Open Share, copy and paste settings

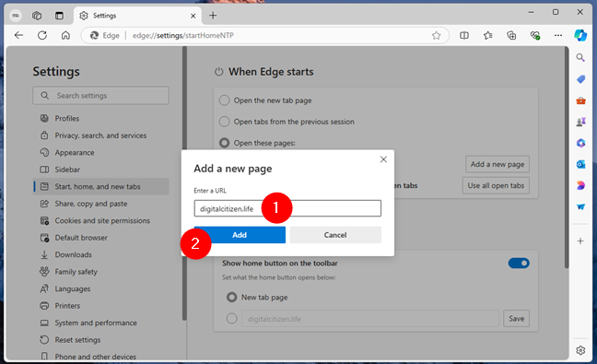click(101, 204)
